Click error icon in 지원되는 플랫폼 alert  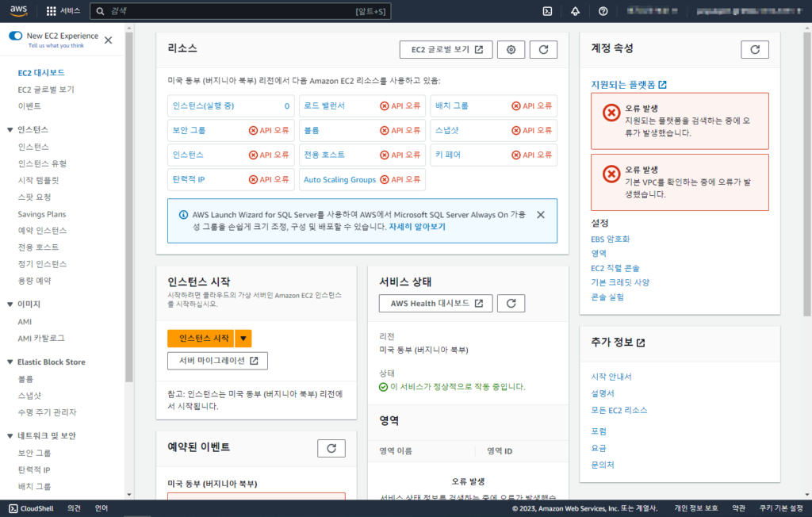point(611,113)
